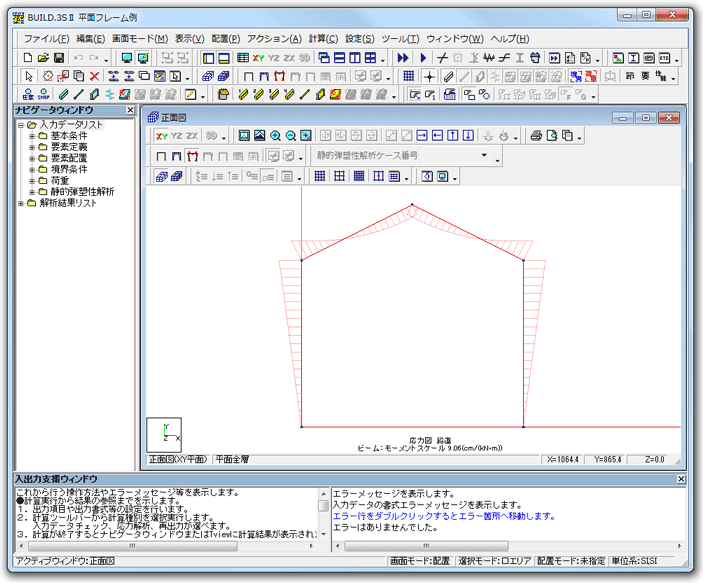
Task: Open the 静的弾塑性解析ケース番号 dropdown
Action: 487,156
